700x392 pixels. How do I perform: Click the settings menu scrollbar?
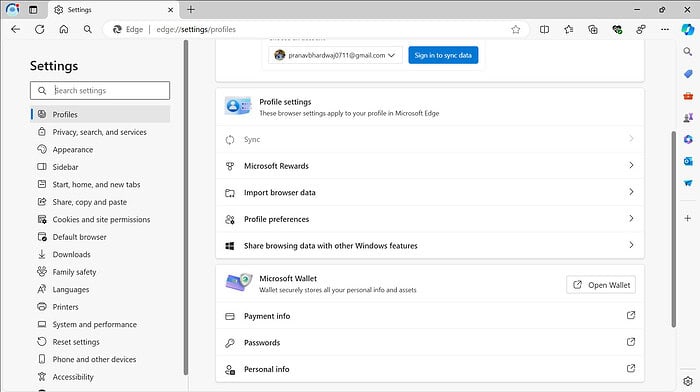click(x=186, y=208)
